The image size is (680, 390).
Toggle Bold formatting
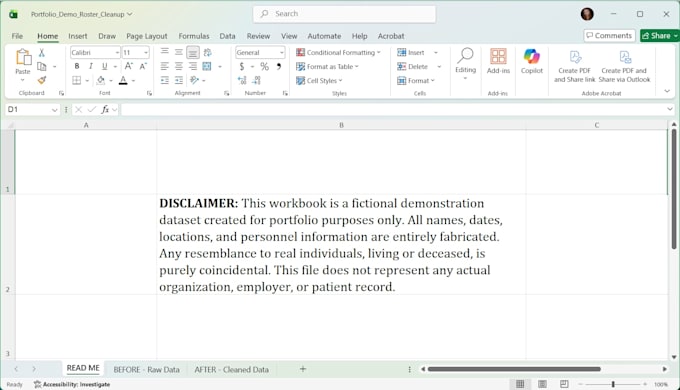pos(77,66)
